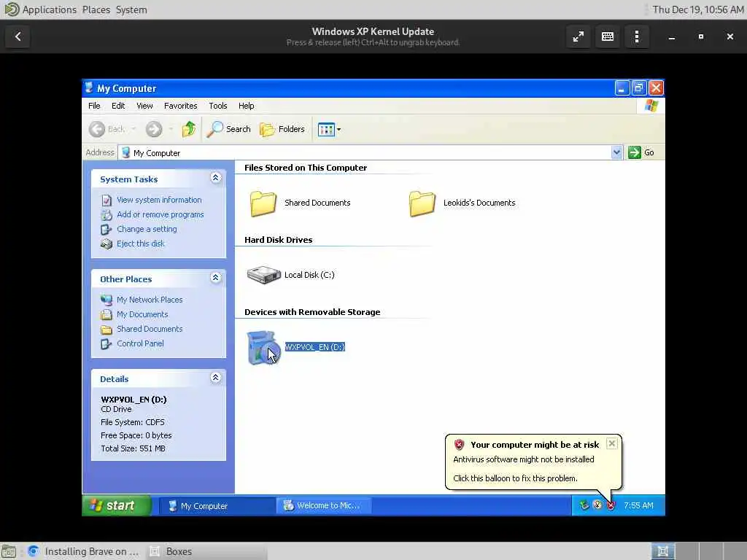Image resolution: width=747 pixels, height=560 pixels.
Task: Click the Control Panel sidebar icon
Action: point(107,344)
